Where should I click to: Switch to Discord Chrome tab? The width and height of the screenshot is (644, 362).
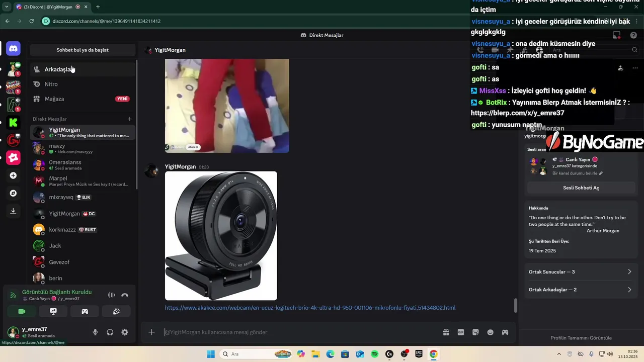tap(51, 7)
